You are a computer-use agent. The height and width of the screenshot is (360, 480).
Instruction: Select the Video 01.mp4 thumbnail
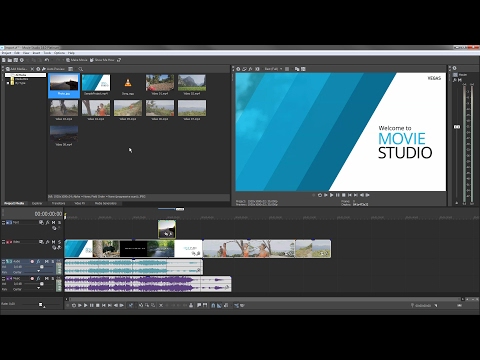click(160, 85)
